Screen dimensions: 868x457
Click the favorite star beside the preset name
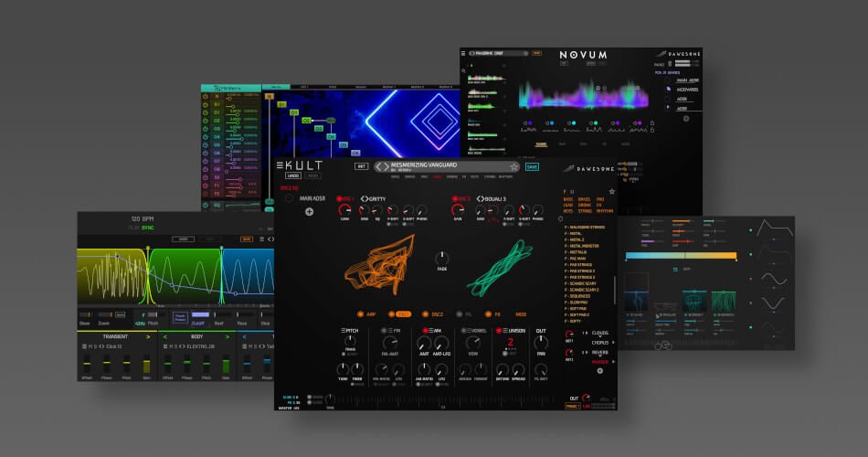click(x=514, y=166)
